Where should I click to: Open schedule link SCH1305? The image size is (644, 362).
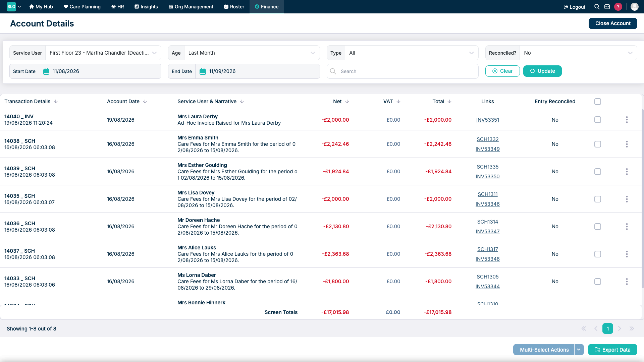tap(487, 277)
